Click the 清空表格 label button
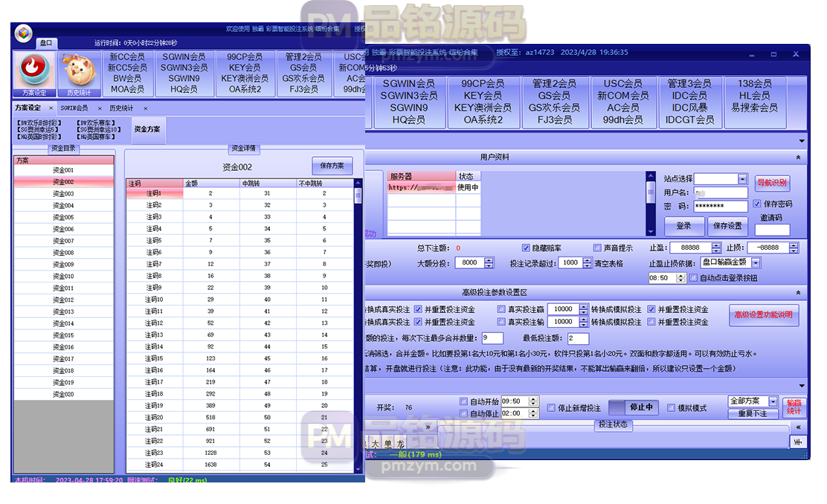827x504 pixels. [x=608, y=263]
